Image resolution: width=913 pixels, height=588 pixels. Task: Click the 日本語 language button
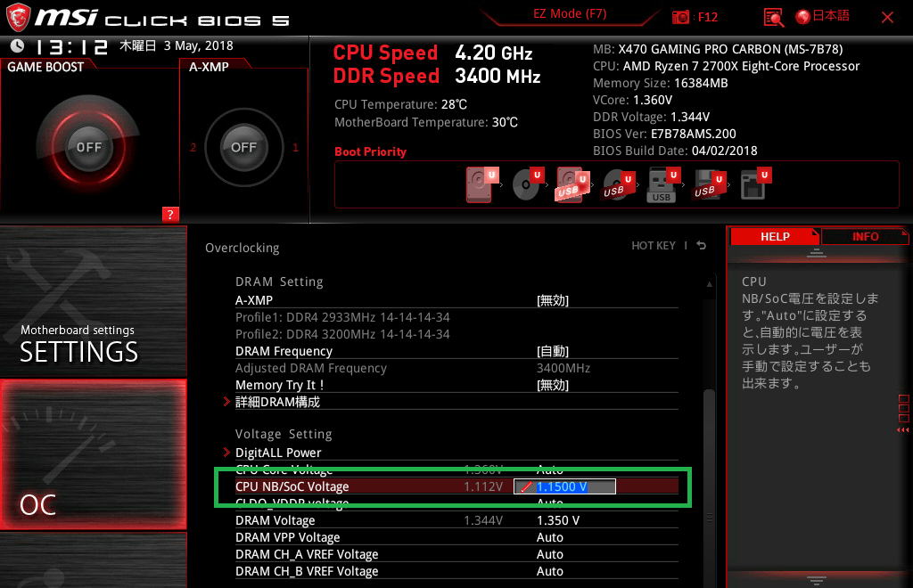point(831,16)
